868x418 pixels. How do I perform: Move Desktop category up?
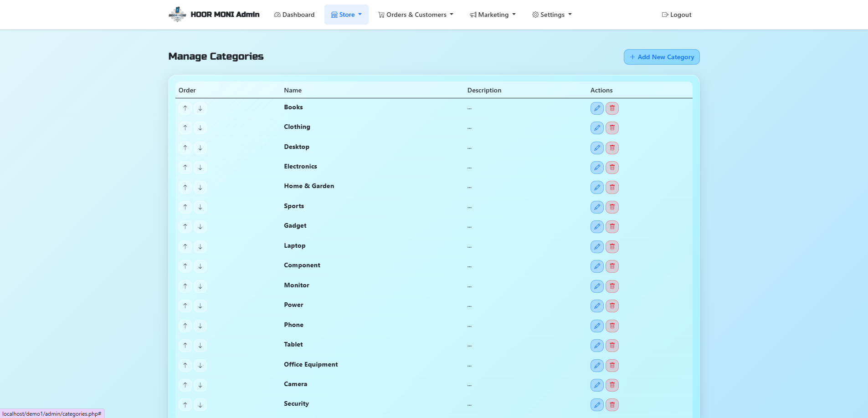pos(185,148)
